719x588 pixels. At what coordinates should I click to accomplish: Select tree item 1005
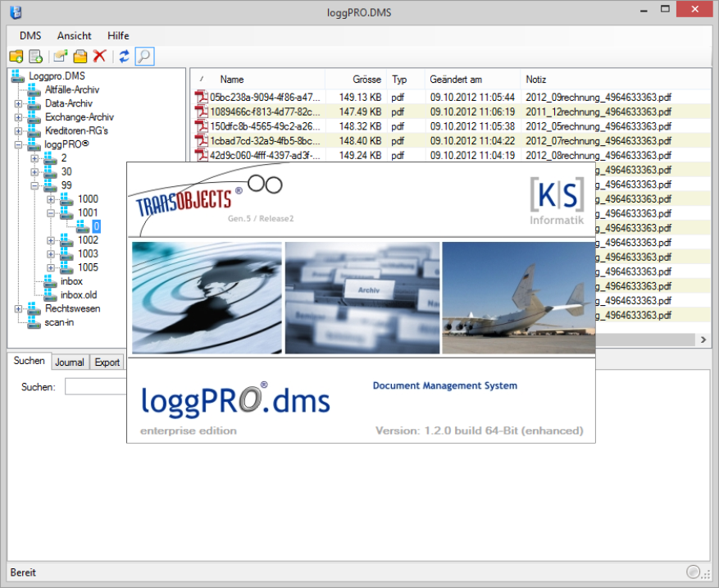[88, 268]
